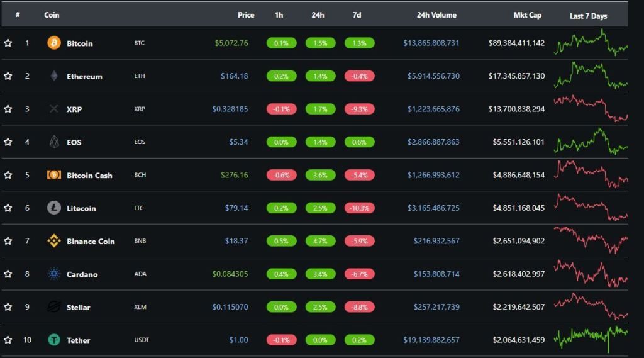
Task: Open Tether's 7-day sparkline chart
Action: (591, 340)
